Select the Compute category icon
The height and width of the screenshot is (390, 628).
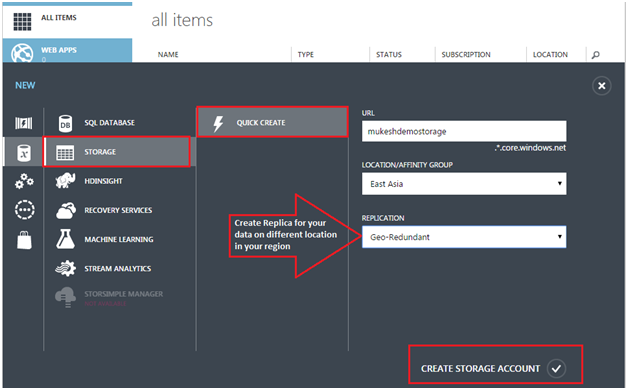click(24, 123)
